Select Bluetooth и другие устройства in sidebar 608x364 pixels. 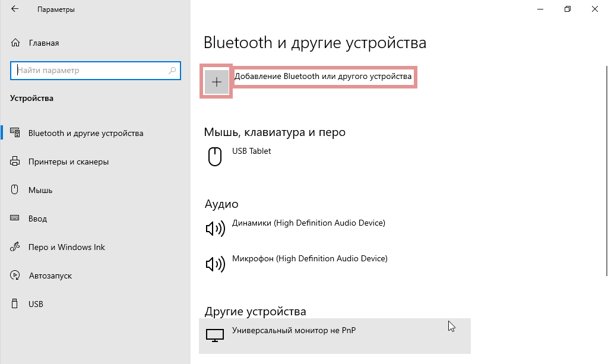(85, 133)
